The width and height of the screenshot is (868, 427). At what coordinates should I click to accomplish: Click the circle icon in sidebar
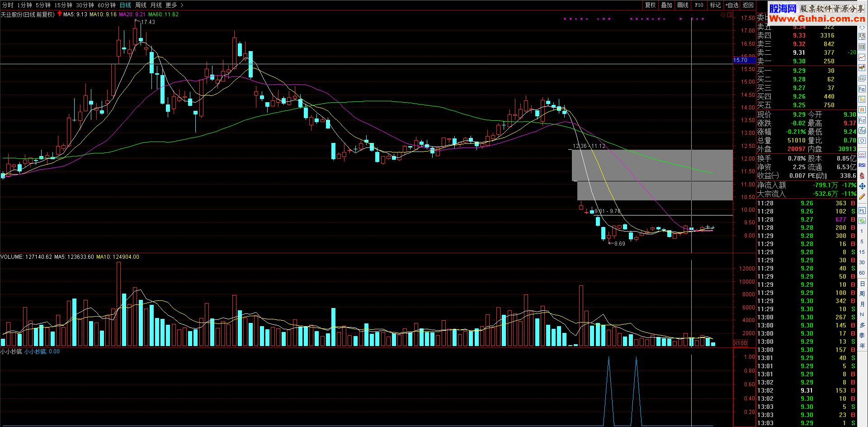[862, 141]
